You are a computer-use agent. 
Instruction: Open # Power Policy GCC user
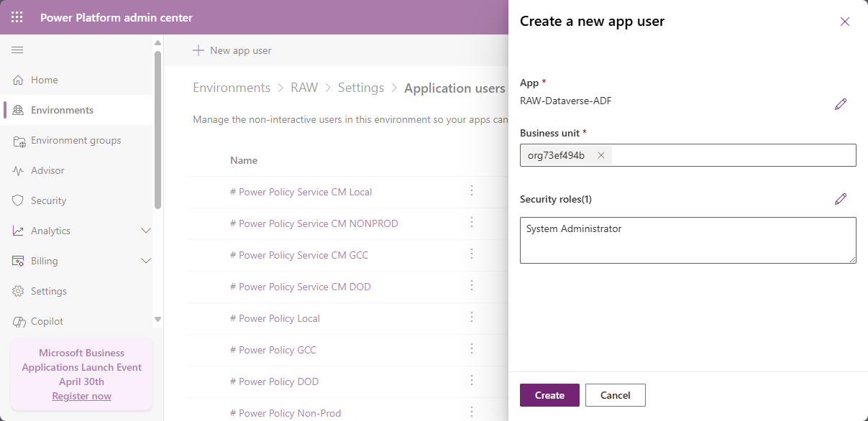coord(273,350)
